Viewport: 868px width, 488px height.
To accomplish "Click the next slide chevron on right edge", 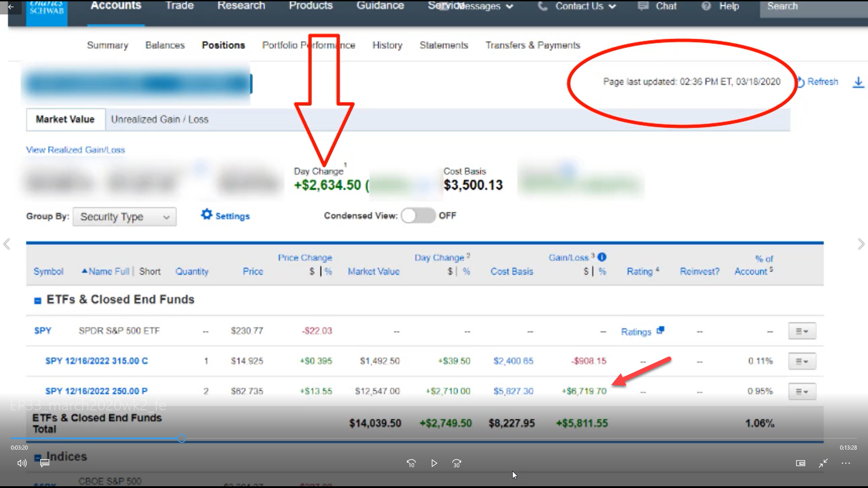I will pyautogui.click(x=861, y=244).
